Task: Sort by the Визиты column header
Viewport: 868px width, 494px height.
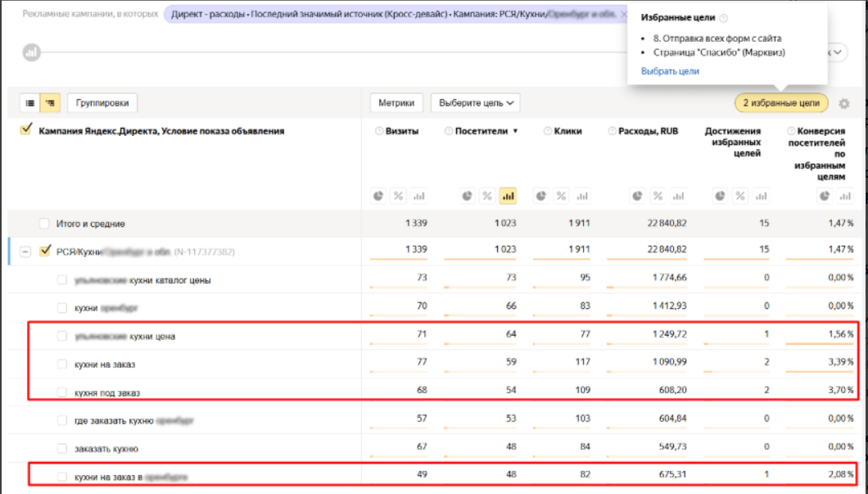Action: point(402,131)
